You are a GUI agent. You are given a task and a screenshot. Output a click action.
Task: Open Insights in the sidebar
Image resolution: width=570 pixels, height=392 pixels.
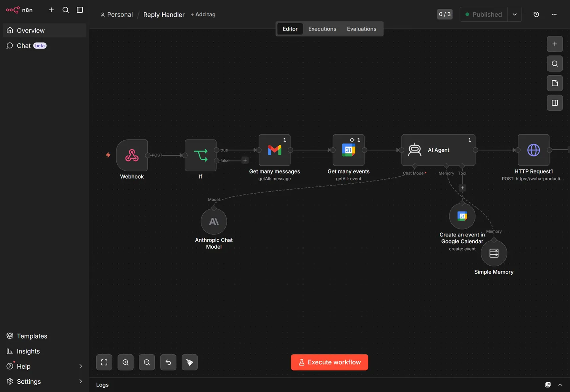44,351
